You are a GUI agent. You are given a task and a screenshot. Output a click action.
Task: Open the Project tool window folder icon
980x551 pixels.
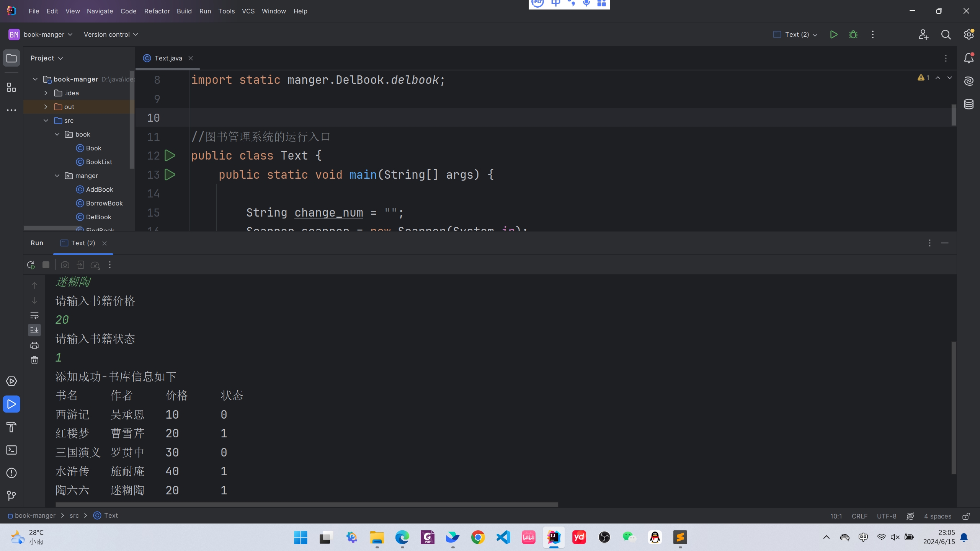click(x=11, y=58)
